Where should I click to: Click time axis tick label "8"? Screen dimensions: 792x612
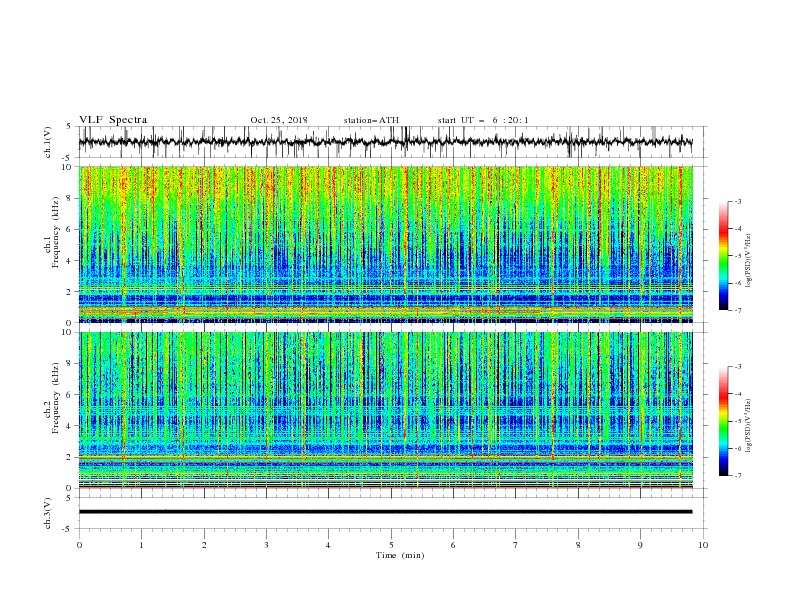click(x=578, y=545)
